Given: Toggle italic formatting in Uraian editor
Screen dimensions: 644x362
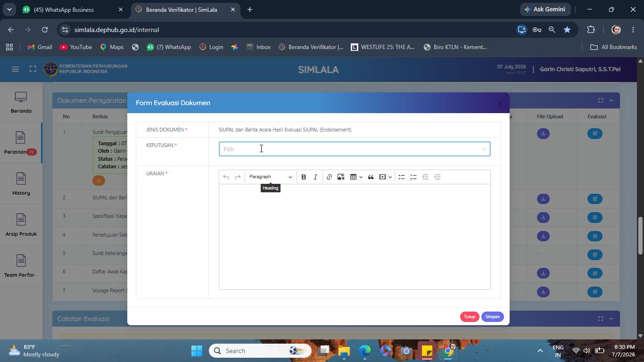Looking at the screenshot, I should click(315, 177).
